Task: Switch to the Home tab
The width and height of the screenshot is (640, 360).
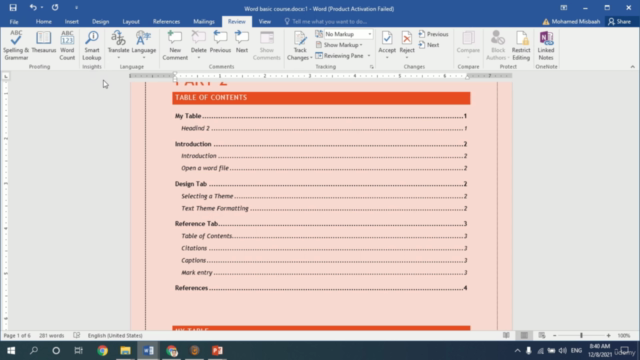Action: coord(43,22)
